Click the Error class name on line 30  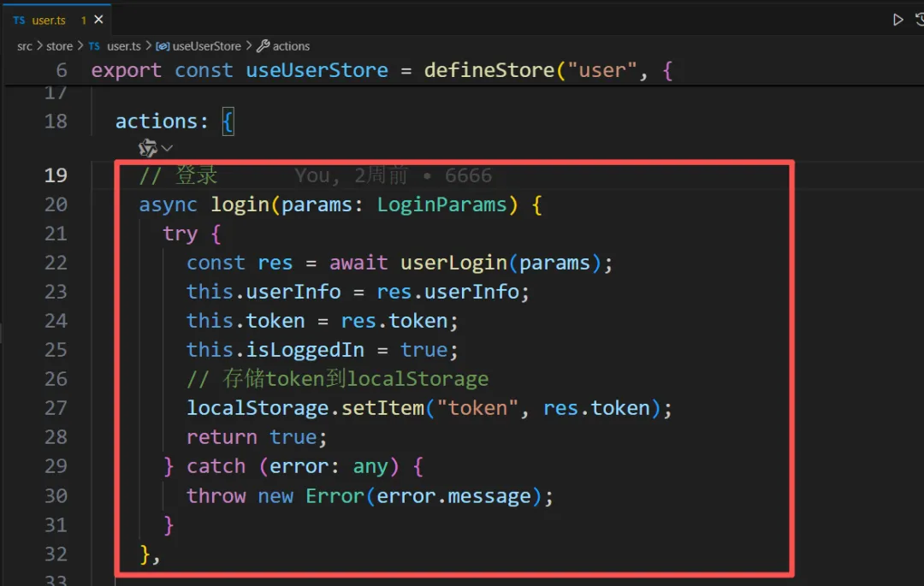pos(336,495)
